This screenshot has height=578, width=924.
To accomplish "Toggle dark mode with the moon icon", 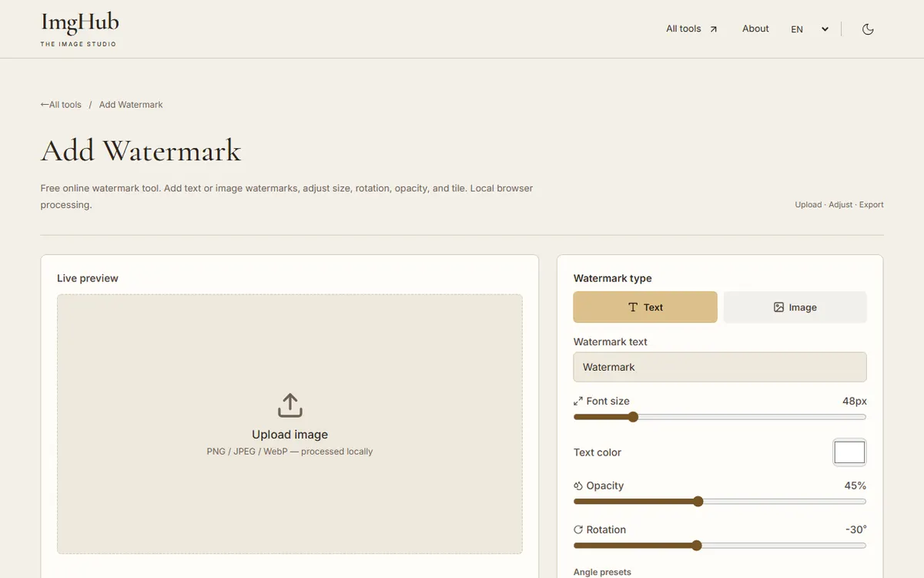I will click(x=868, y=29).
